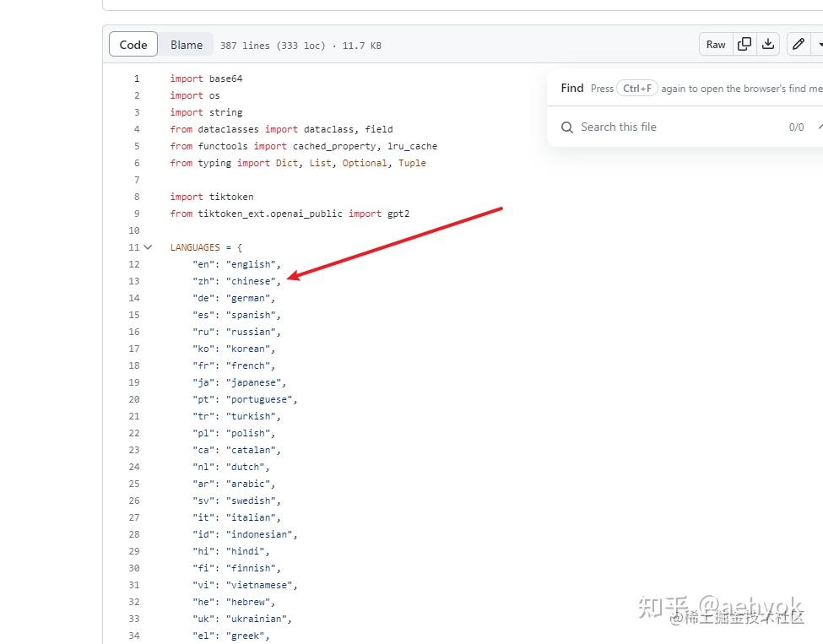Click the LANGUAGES variable name
823x644 pixels.
pos(195,247)
